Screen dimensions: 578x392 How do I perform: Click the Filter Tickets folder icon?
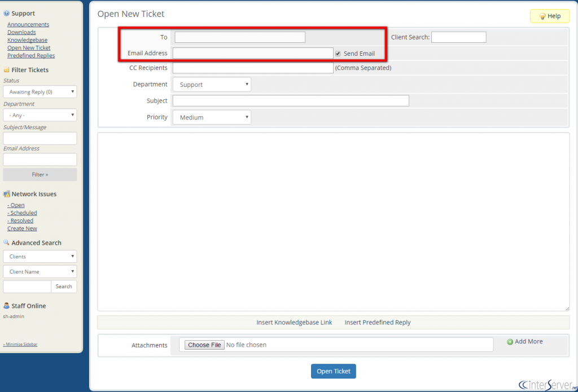6,70
